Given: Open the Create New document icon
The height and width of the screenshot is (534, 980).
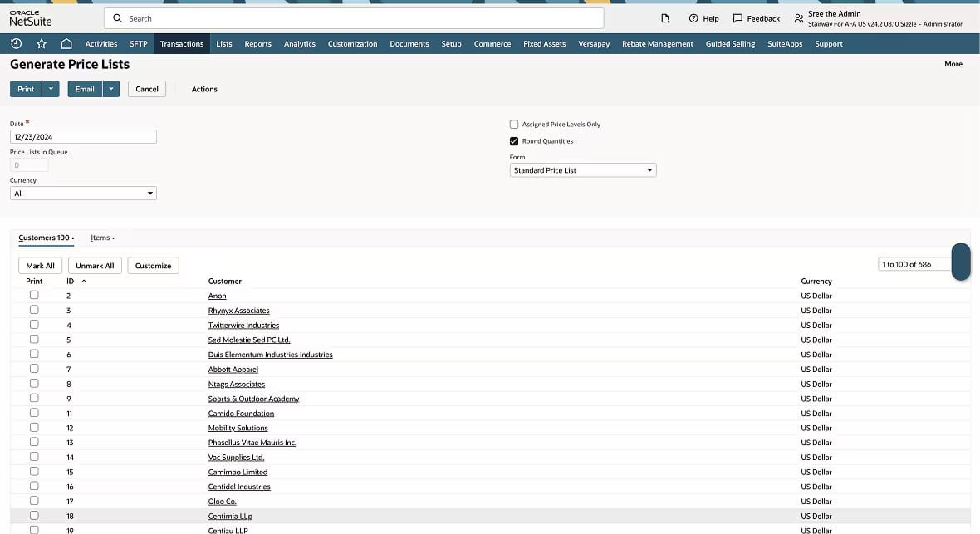Looking at the screenshot, I should pos(665,18).
